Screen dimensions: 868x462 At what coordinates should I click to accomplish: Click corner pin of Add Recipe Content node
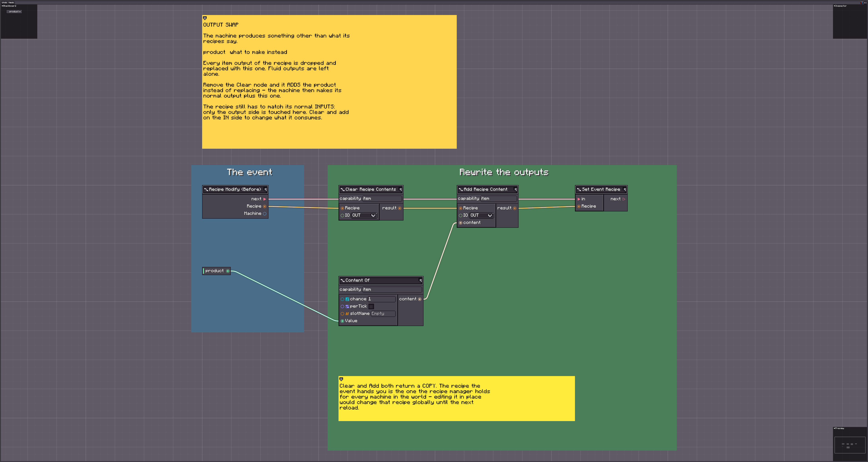coord(515,189)
